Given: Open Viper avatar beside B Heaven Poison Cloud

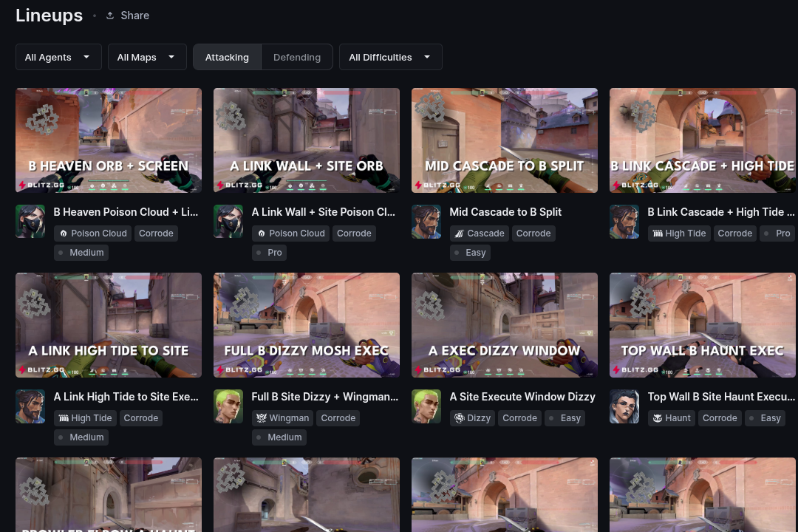Looking at the screenshot, I should click(30, 222).
